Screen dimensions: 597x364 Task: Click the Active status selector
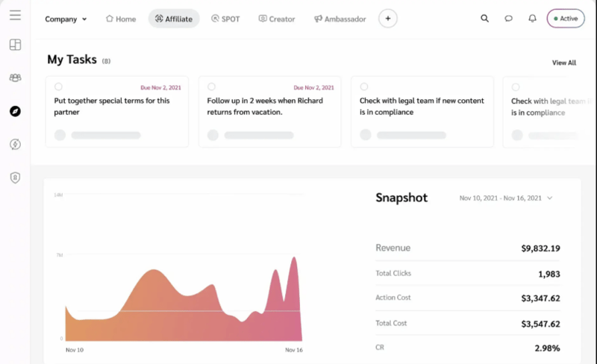pyautogui.click(x=566, y=19)
